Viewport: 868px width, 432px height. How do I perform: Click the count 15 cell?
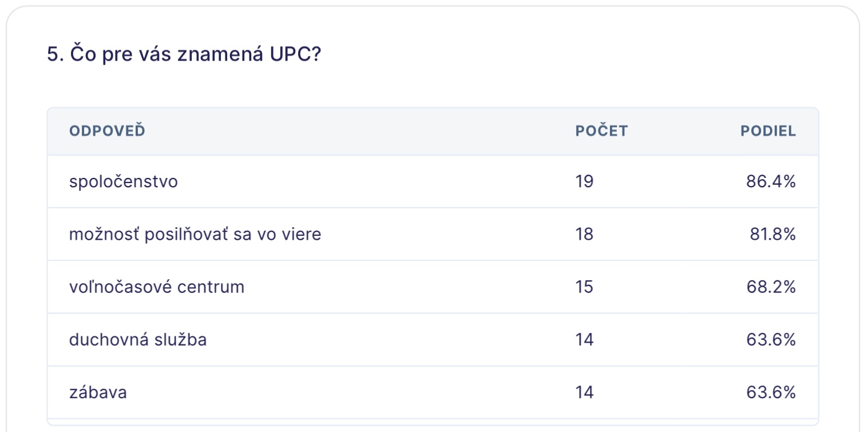585,287
